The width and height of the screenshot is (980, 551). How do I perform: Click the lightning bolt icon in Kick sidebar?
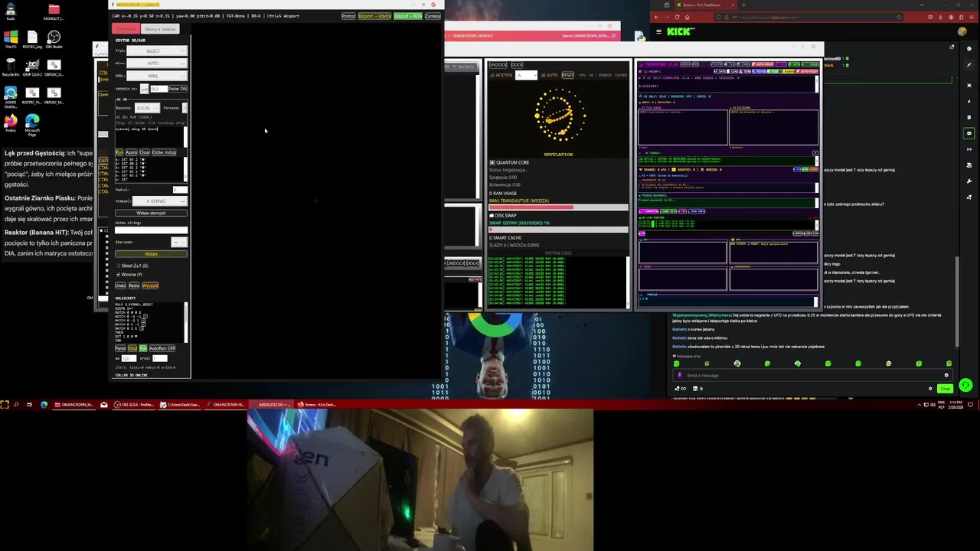tap(969, 100)
